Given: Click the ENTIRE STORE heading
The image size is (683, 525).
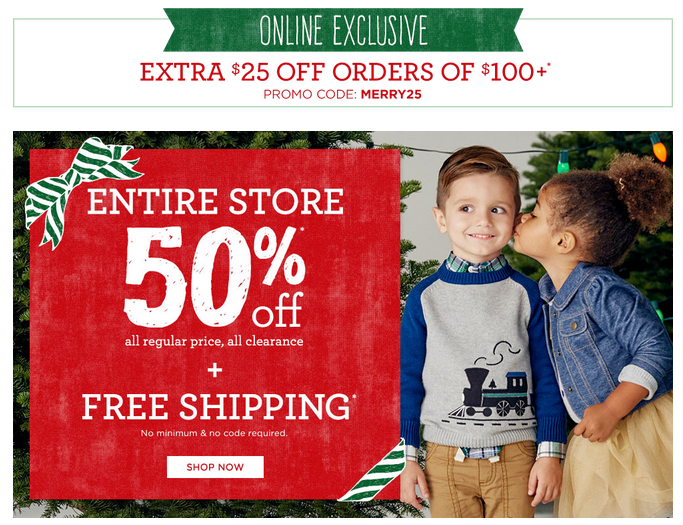Looking at the screenshot, I should coord(215,201).
